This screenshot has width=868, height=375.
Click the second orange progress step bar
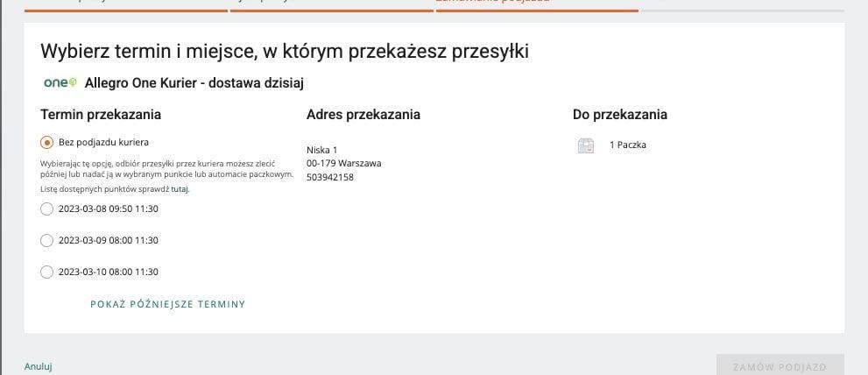pyautogui.click(x=331, y=7)
